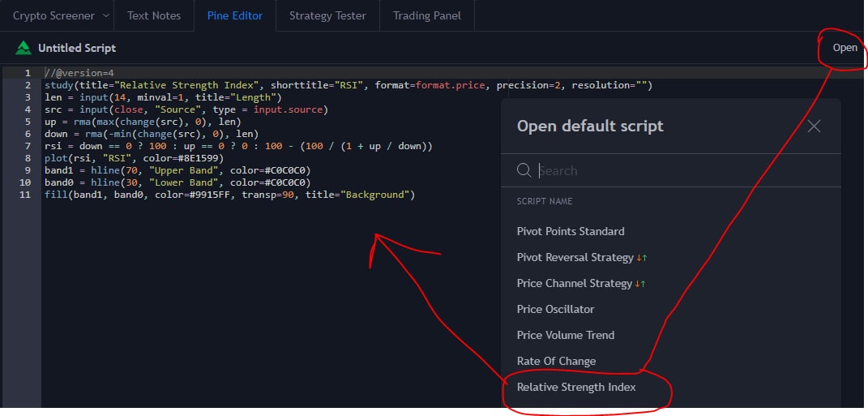Image resolution: width=868 pixels, height=416 pixels.
Task: Switch to the Text Notes tab
Action: click(x=154, y=15)
